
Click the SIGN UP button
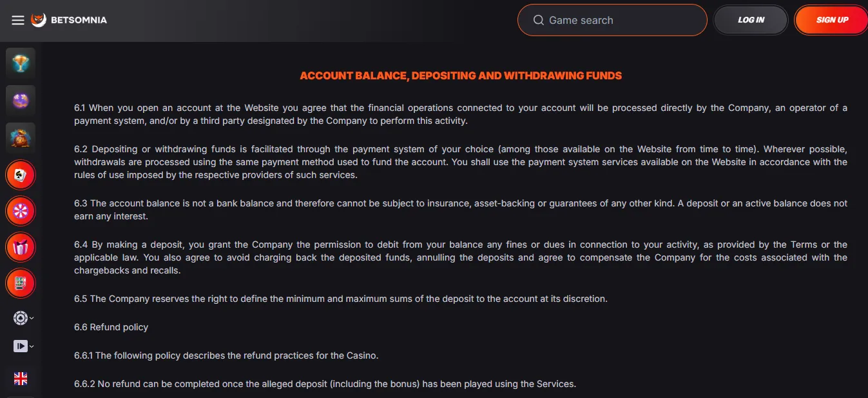pyautogui.click(x=832, y=20)
